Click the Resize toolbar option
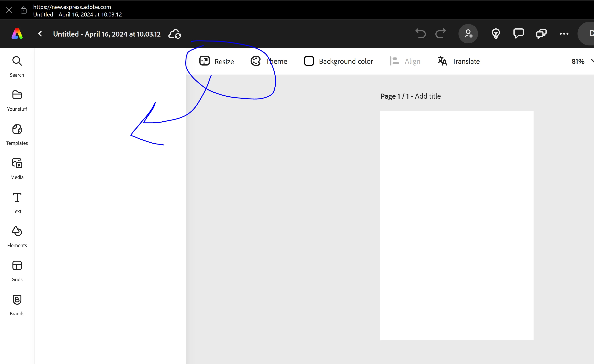This screenshot has height=364, width=594. (216, 61)
